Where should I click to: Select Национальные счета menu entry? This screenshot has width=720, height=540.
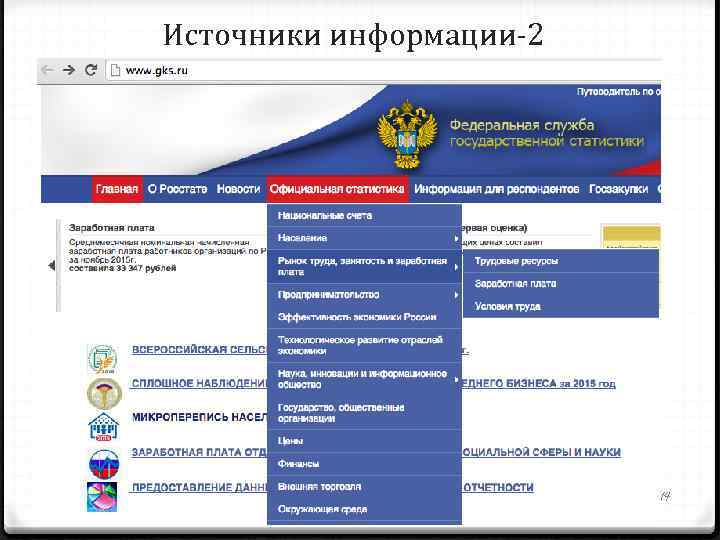[x=364, y=215]
